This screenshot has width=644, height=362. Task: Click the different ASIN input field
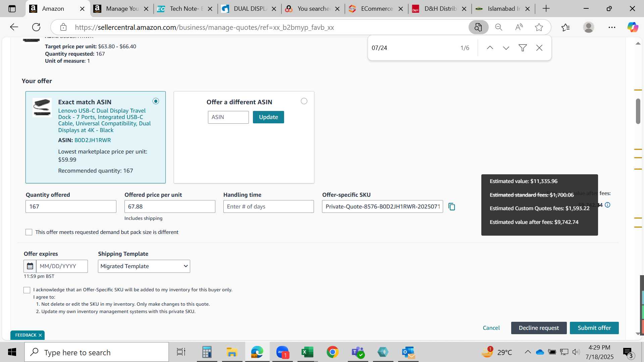[x=228, y=117]
